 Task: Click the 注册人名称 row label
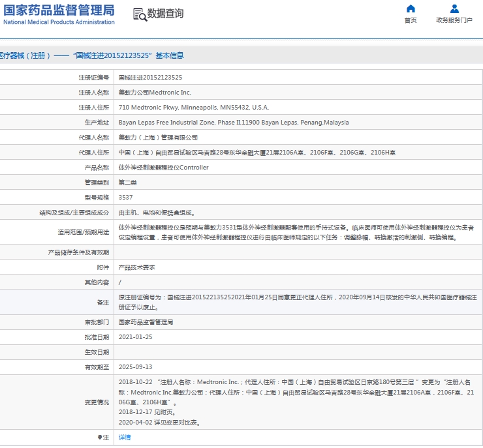tap(94, 93)
